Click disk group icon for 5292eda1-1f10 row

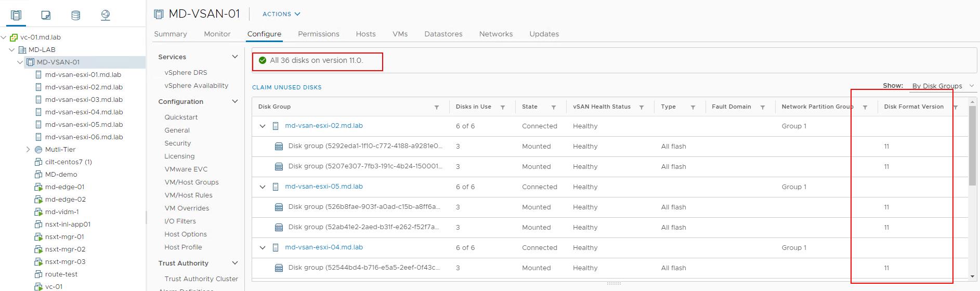(279, 147)
